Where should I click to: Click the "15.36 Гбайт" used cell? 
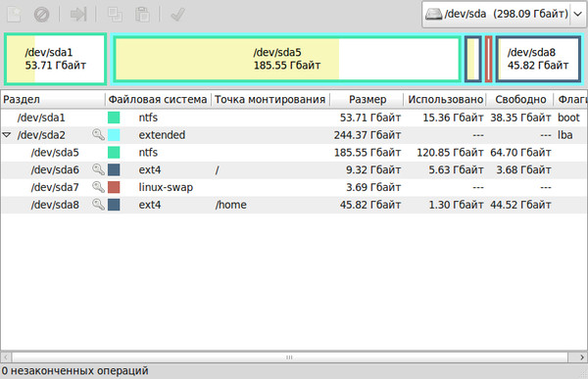pos(453,118)
